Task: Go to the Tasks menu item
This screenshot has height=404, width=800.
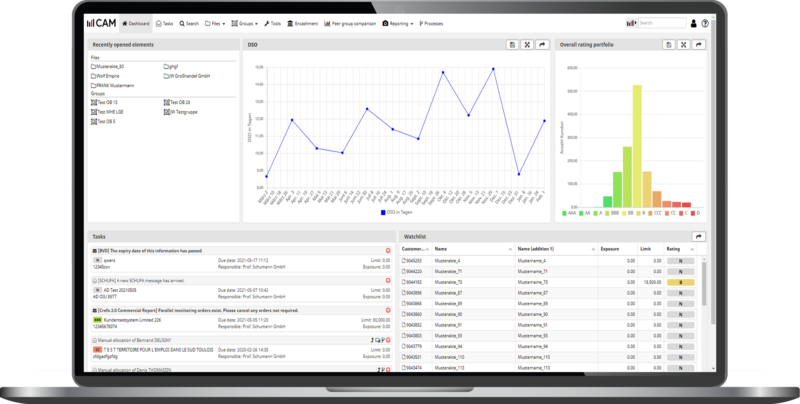Action: pyautogui.click(x=166, y=22)
